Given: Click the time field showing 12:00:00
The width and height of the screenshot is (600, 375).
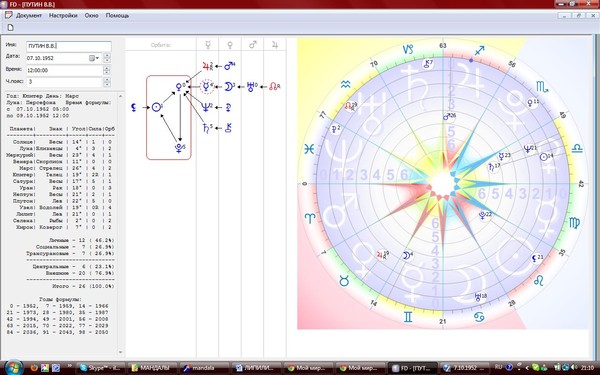Looking at the screenshot, I should 64,70.
